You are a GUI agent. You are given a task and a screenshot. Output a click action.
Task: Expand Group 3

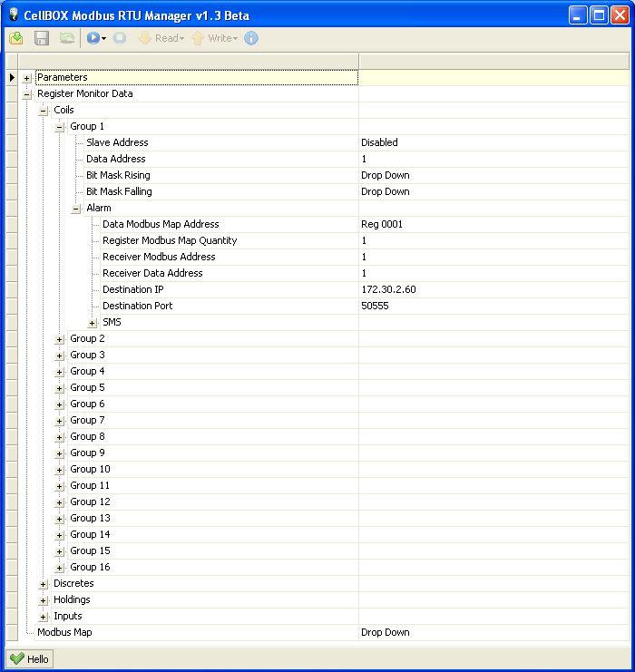[60, 355]
